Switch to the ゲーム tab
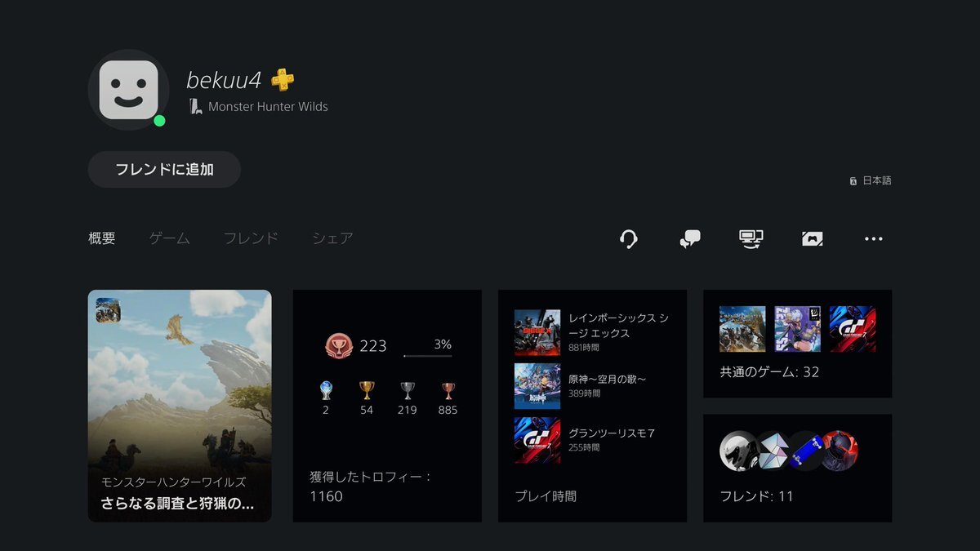Viewport: 980px width, 551px height. click(170, 238)
